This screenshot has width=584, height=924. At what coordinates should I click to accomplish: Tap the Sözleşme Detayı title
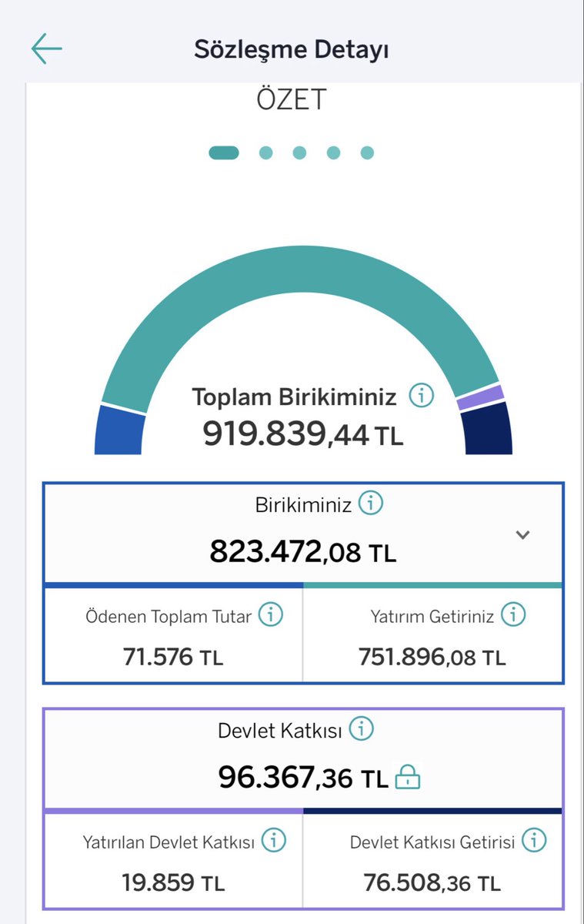292,49
